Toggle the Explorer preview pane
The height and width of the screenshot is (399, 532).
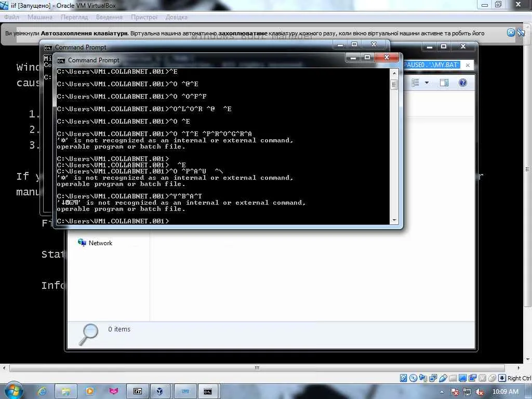pyautogui.click(x=444, y=83)
